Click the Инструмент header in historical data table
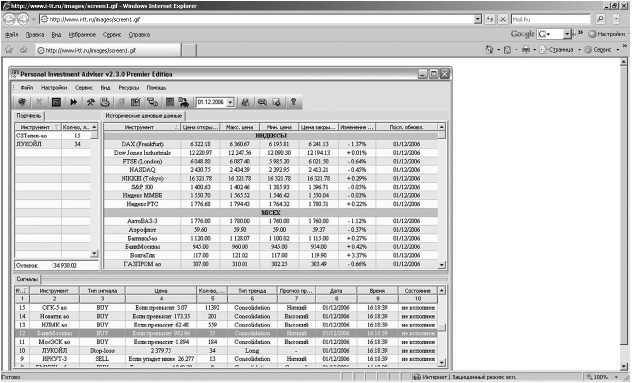Viewport: 633px width, 383px height. [139, 127]
